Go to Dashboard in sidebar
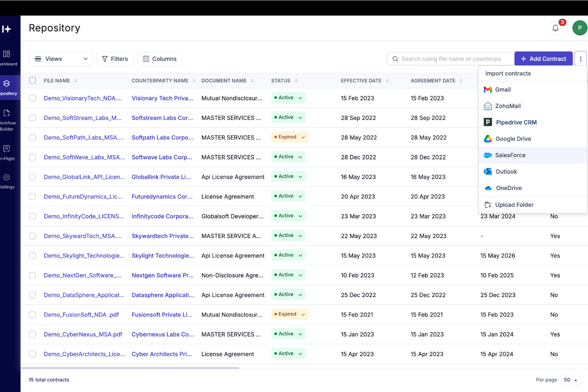588x392 pixels. [x=7, y=58]
